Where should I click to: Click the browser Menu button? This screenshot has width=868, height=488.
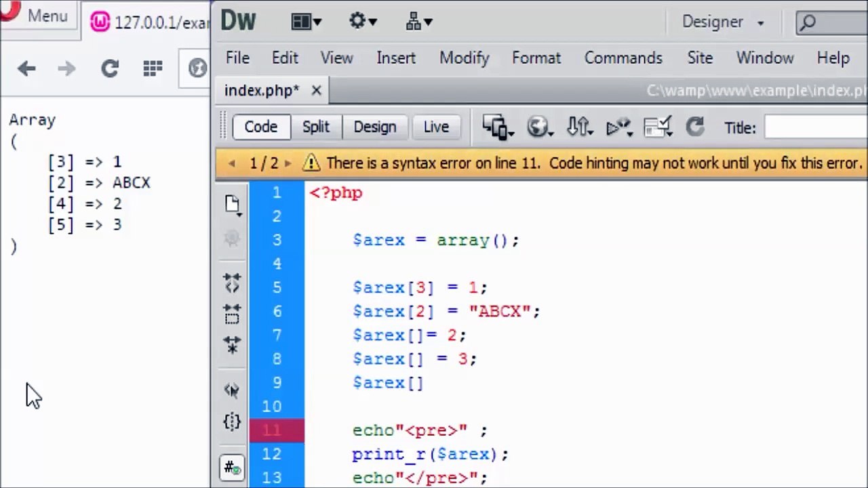[x=37, y=15]
